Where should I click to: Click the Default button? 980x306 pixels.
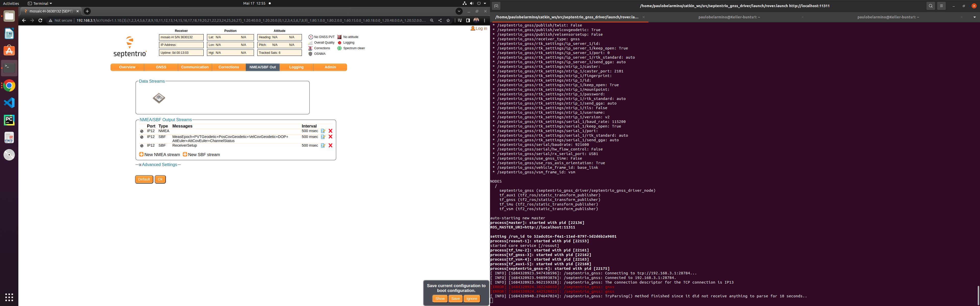click(144, 179)
